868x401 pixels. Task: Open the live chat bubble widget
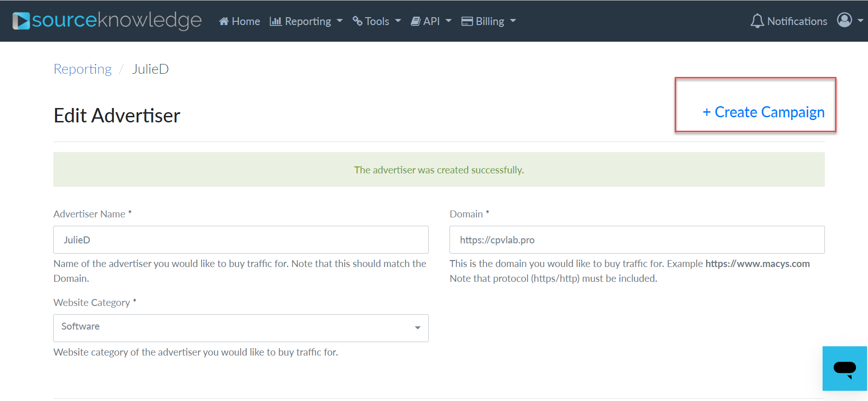pyautogui.click(x=844, y=369)
